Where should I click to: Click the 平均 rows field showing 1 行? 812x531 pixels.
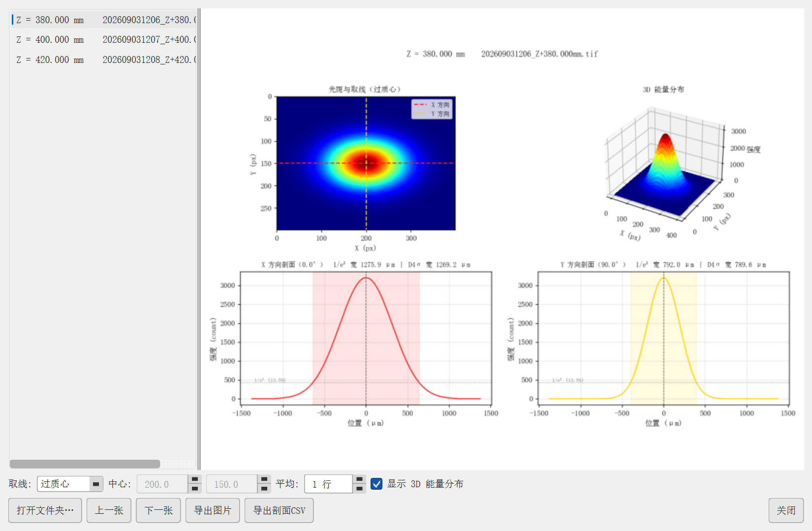point(329,484)
